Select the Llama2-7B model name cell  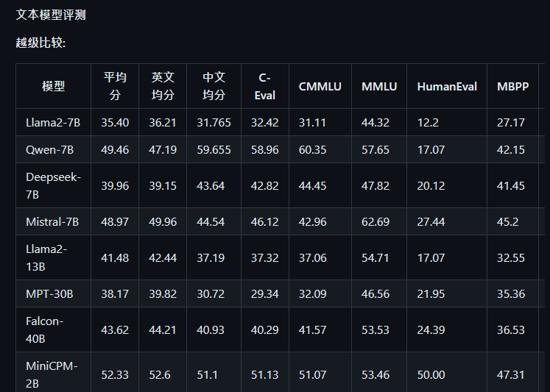click(53, 122)
